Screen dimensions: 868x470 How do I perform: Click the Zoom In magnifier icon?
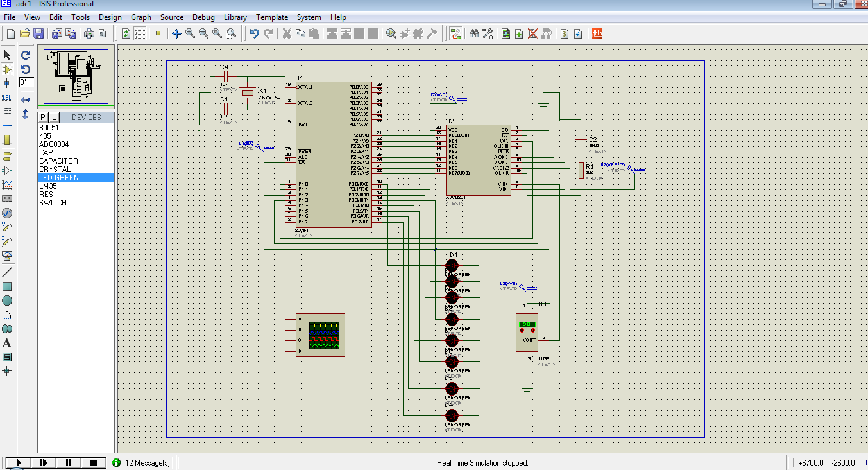[x=191, y=33]
